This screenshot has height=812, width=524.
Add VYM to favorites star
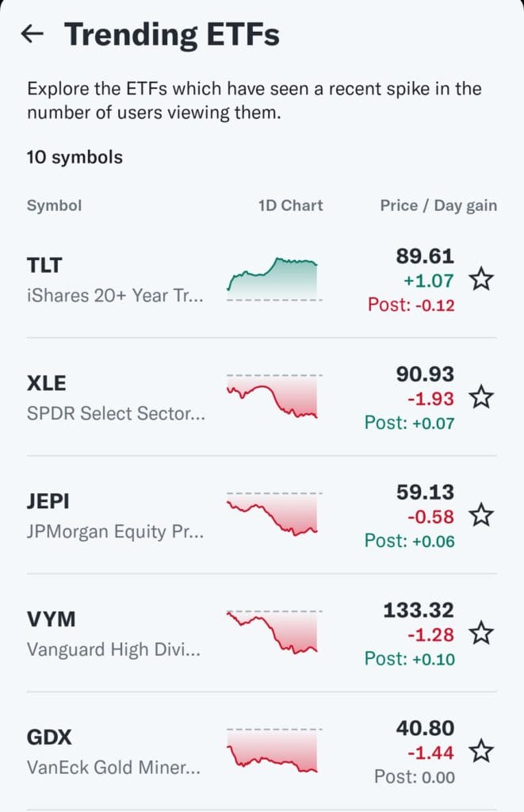[481, 633]
